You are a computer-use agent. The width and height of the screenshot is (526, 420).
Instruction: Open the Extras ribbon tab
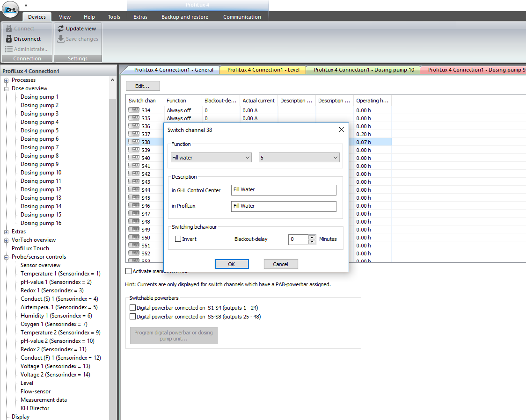(x=140, y=17)
